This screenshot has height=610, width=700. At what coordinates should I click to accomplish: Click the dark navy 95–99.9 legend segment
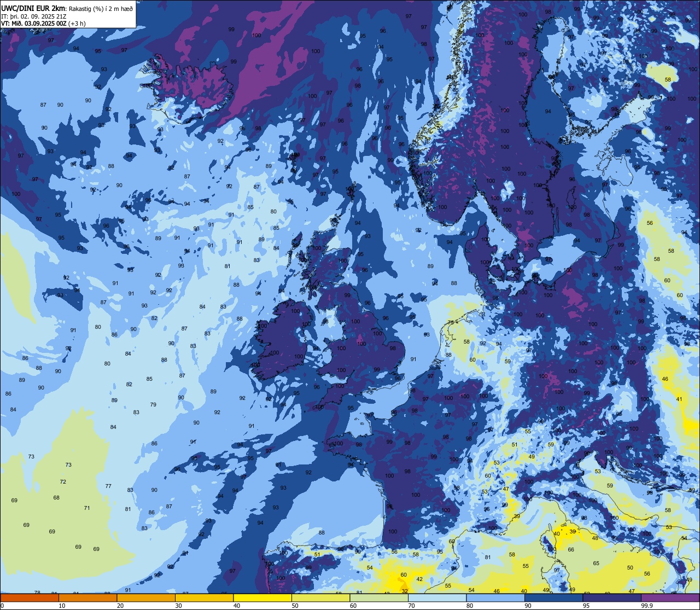click(x=612, y=597)
